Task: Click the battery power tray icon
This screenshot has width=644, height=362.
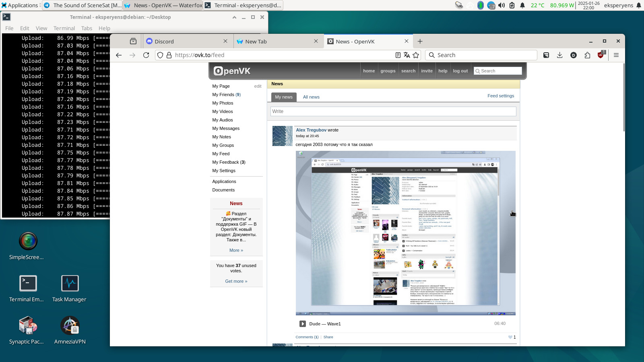Action: (x=512, y=5)
